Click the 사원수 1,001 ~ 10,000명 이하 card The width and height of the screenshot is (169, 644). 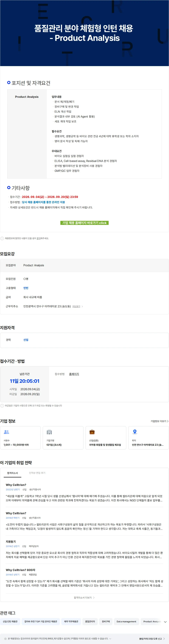[x=20, y=438]
